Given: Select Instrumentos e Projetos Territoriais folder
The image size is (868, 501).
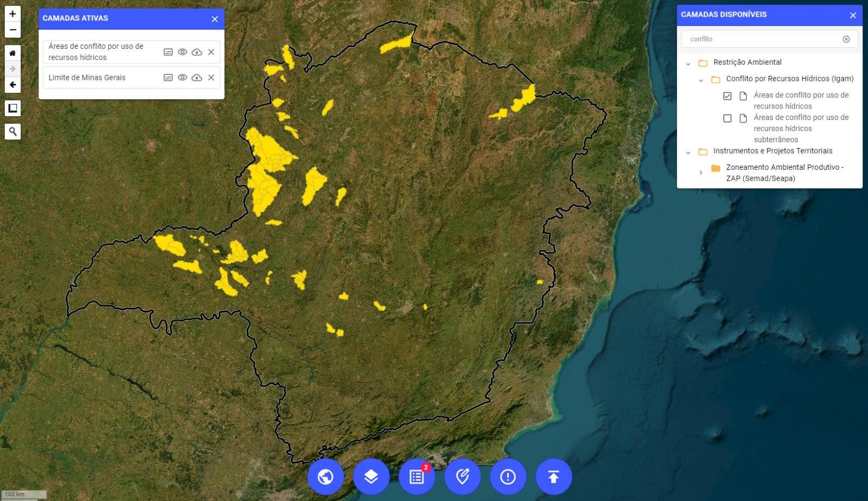Looking at the screenshot, I should point(772,151).
